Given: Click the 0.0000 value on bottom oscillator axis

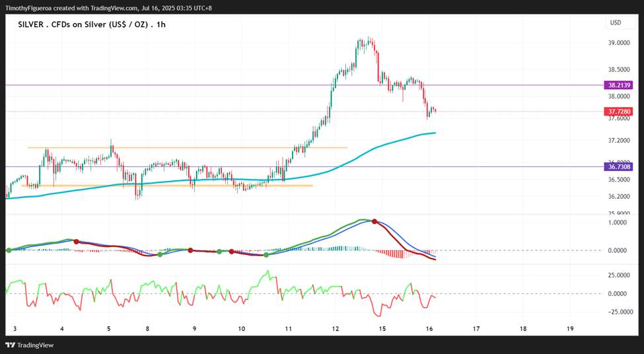Looking at the screenshot, I should pyautogui.click(x=618, y=294).
